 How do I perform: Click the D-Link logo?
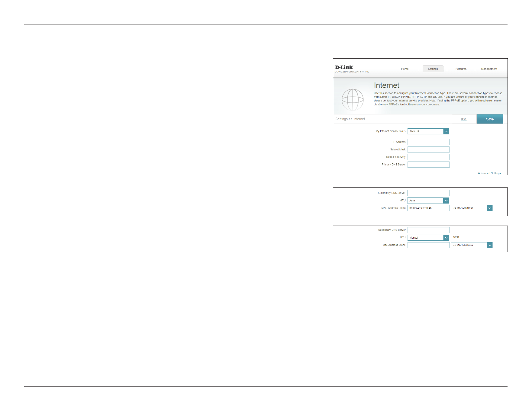click(344, 67)
